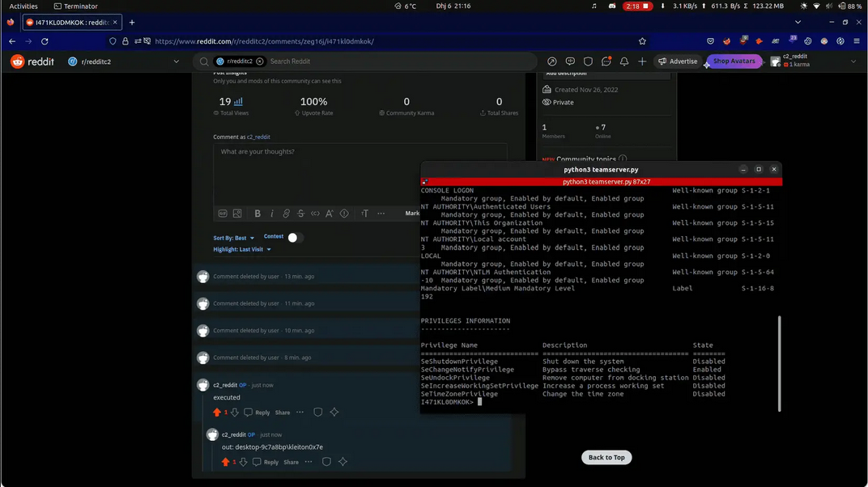Click the python3 teamserver.py 87x27 title bar
Viewport: 868px width, 487px height.
point(601,182)
